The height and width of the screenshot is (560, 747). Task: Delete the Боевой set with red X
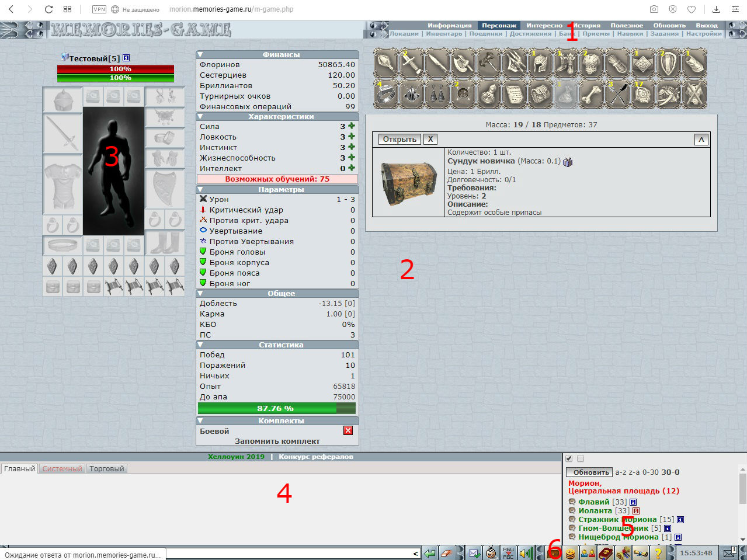(x=348, y=430)
